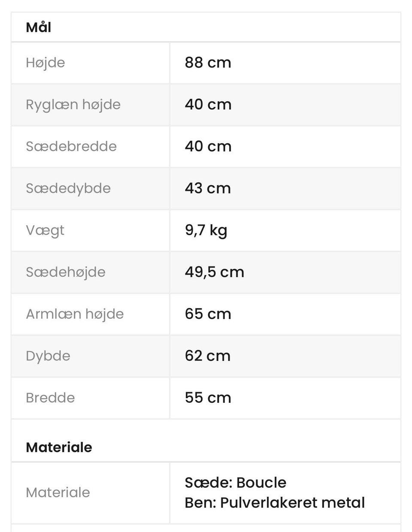Select the 43 cm seat depth value
412x532 pixels.
coord(208,188)
